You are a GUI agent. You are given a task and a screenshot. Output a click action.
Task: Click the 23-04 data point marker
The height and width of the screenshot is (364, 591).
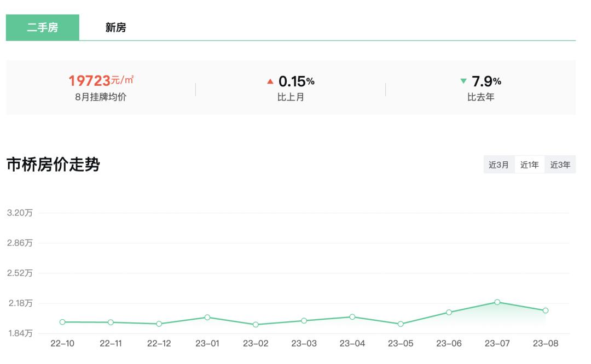point(352,317)
